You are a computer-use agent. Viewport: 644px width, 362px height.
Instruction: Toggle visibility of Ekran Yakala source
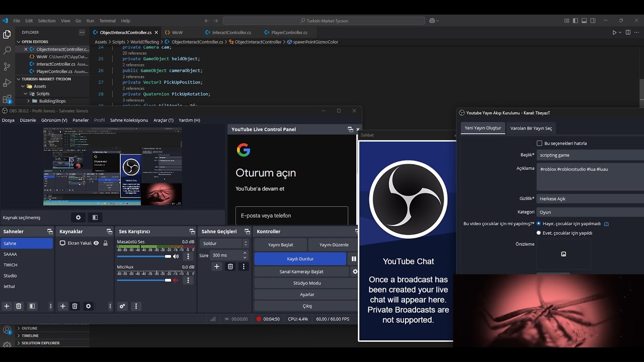(x=96, y=243)
